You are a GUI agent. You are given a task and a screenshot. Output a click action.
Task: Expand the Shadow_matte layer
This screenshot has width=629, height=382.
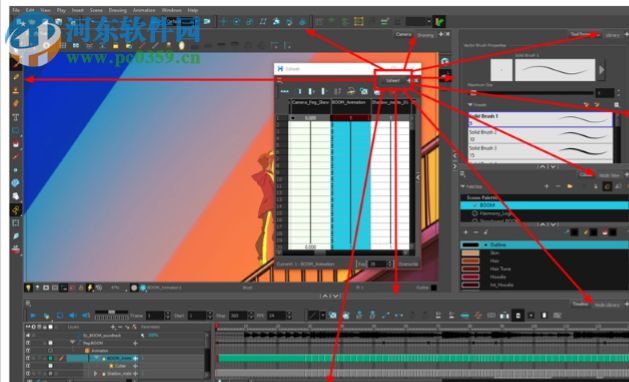point(95,374)
